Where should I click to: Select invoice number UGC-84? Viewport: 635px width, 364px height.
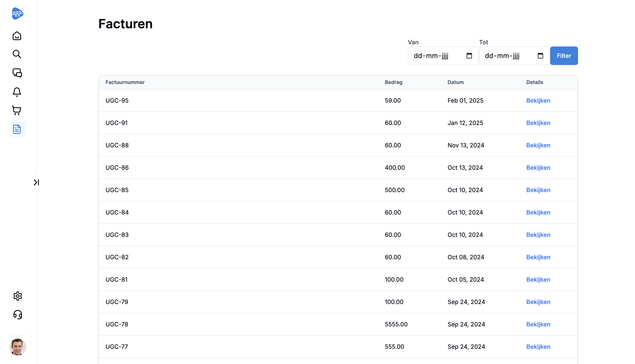tap(117, 212)
